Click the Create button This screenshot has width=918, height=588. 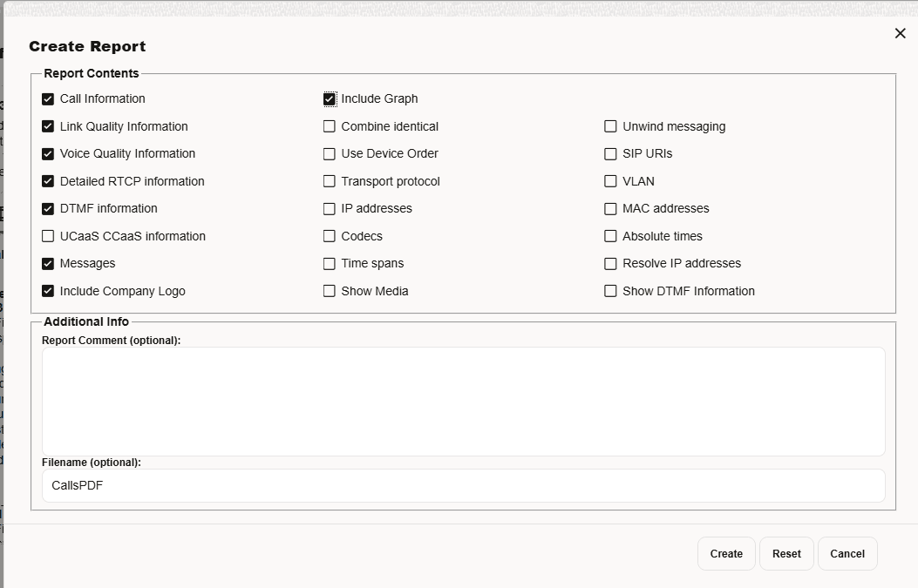click(725, 553)
